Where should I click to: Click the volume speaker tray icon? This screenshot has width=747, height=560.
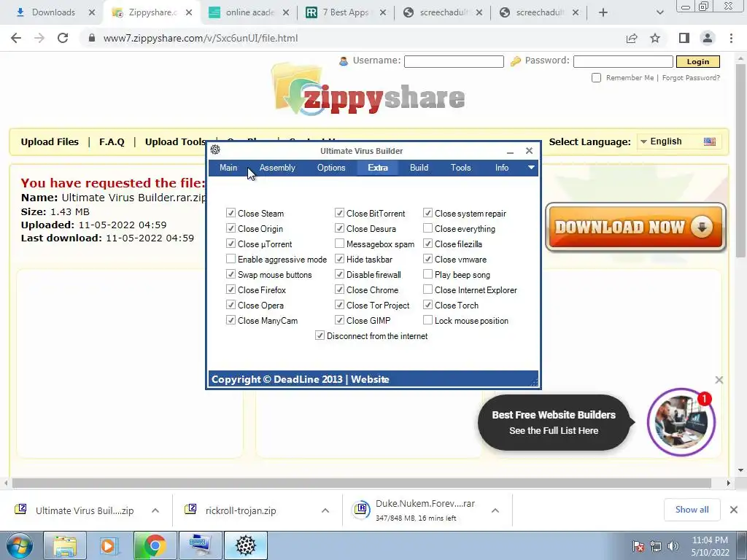(673, 546)
